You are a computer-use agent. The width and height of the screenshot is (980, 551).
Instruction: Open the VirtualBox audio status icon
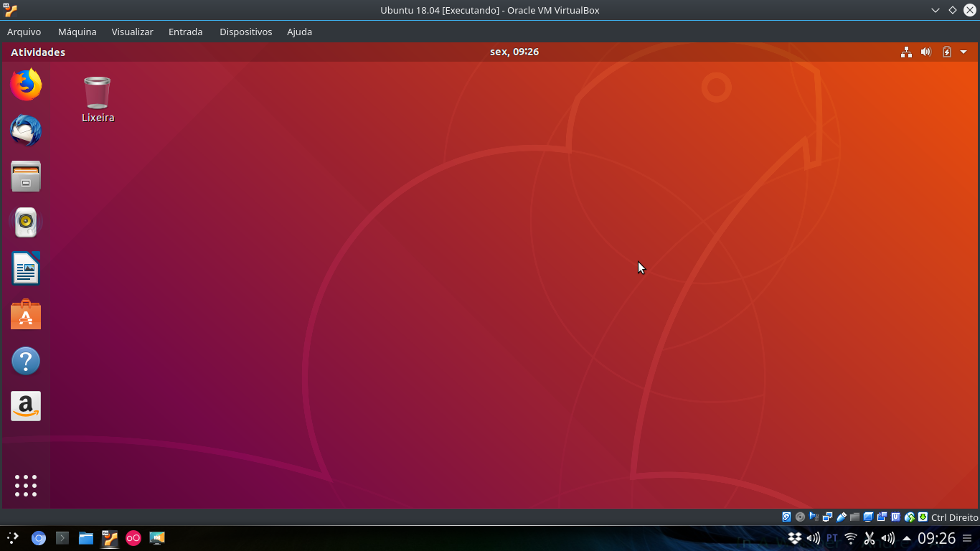tap(813, 517)
